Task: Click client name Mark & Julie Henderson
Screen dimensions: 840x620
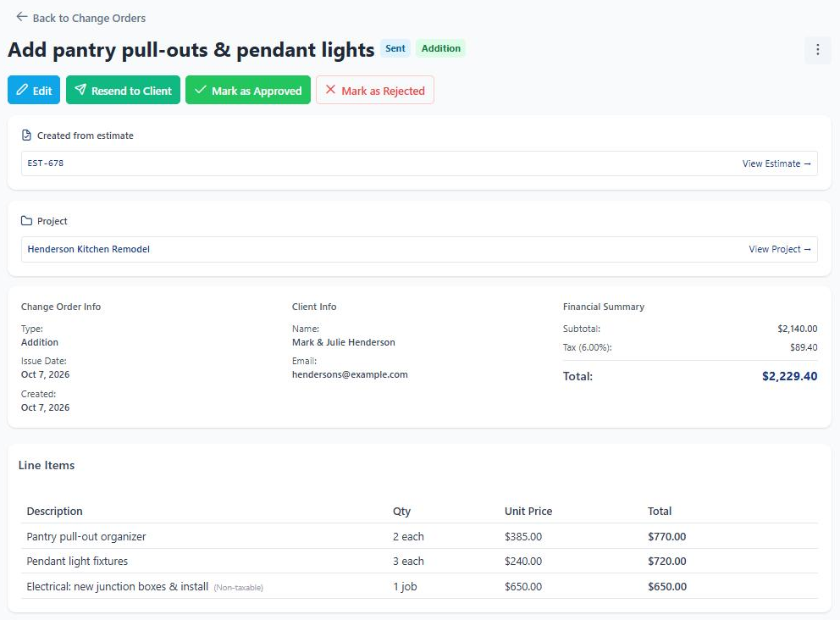Action: (x=344, y=342)
